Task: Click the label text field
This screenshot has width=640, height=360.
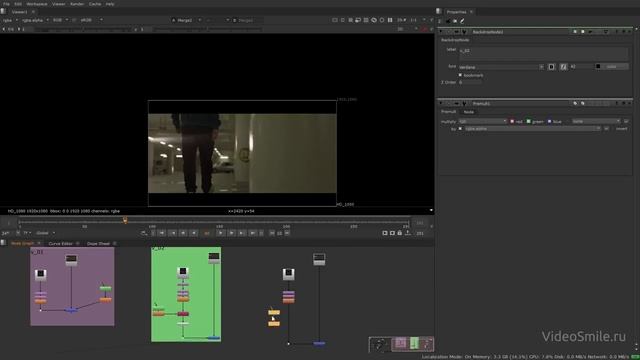Action: point(543,53)
